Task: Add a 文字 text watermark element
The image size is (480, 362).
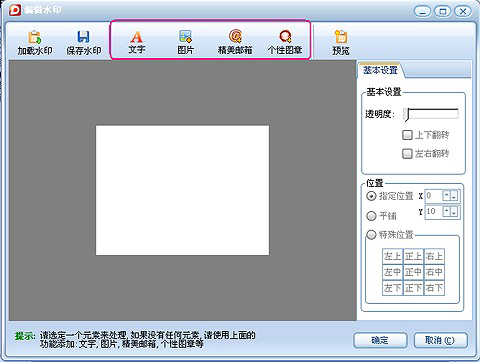Action: click(136, 43)
